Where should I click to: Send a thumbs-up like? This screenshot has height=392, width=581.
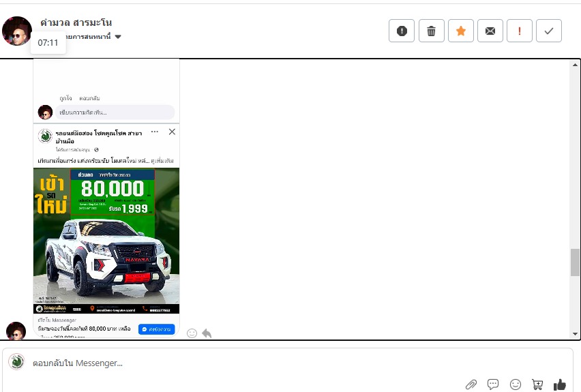click(x=559, y=385)
